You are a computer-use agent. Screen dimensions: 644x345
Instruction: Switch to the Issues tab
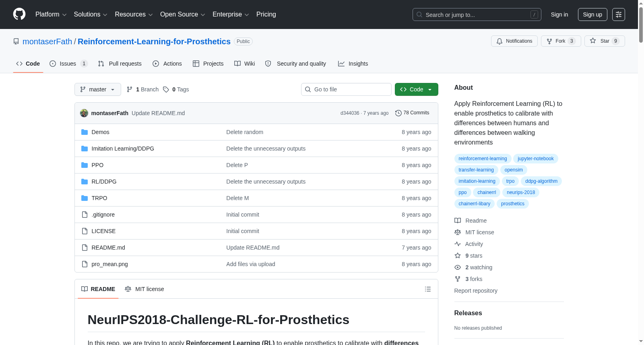pos(68,64)
